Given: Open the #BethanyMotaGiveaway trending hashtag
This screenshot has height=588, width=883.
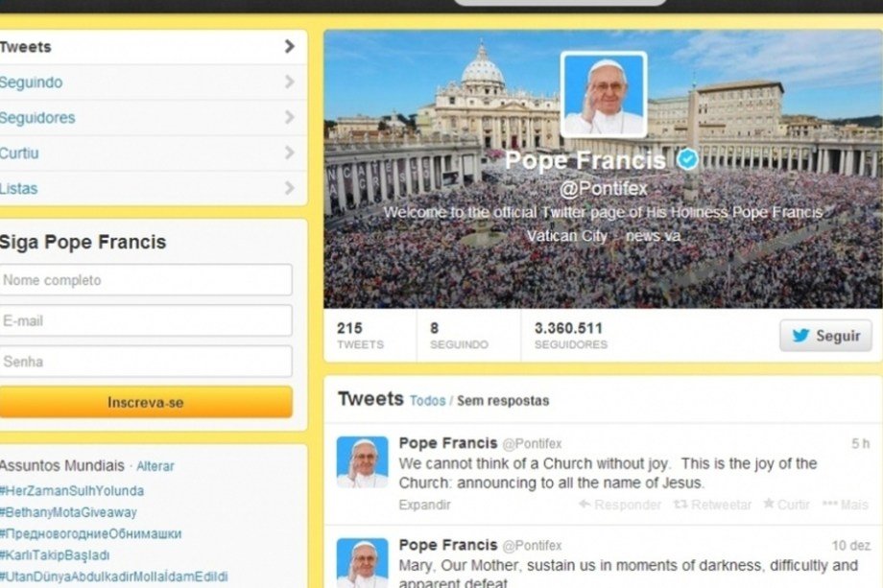Looking at the screenshot, I should (68, 512).
